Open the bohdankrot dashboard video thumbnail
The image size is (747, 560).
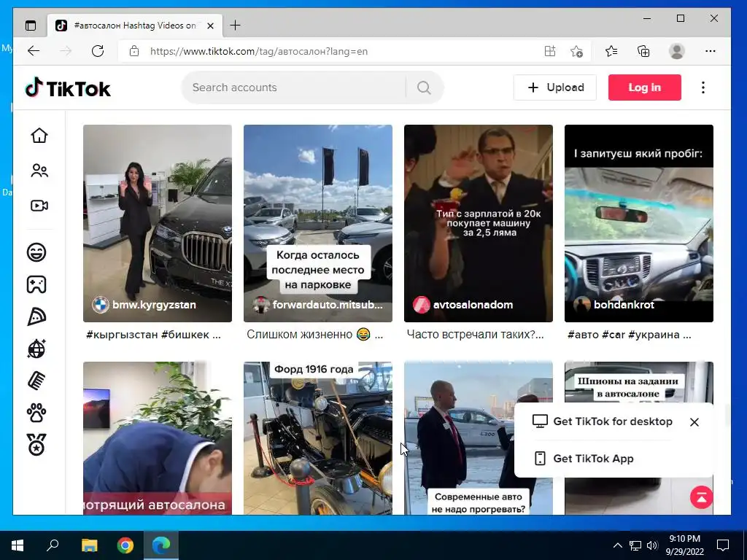(639, 223)
